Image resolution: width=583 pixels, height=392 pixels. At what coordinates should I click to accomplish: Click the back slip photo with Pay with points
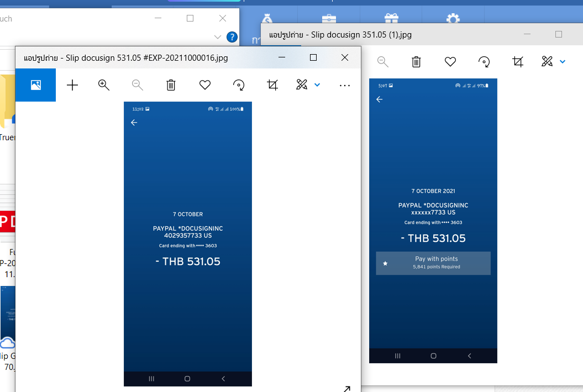pyautogui.click(x=433, y=221)
